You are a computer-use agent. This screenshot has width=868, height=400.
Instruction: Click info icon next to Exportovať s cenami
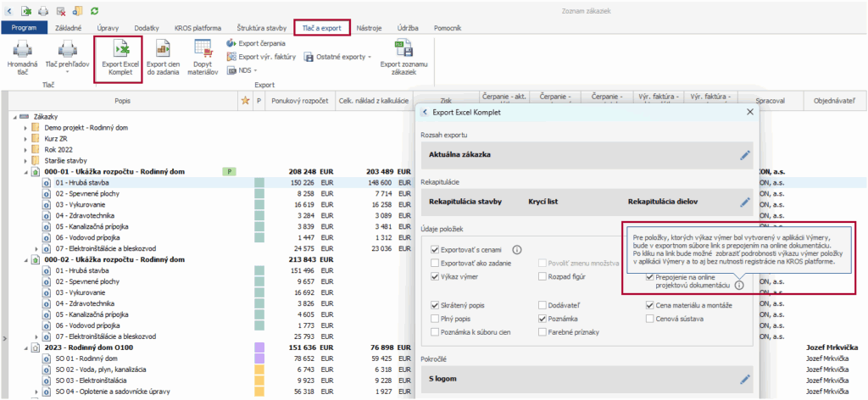click(516, 250)
